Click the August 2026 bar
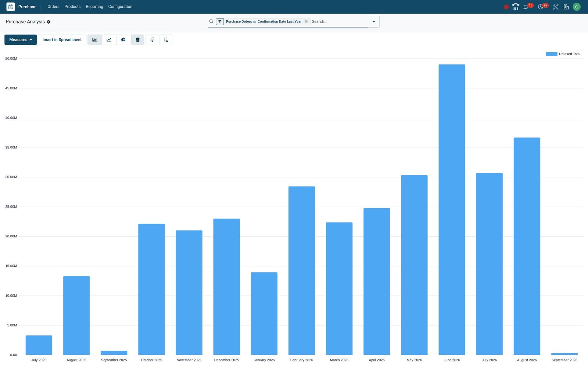 (527, 246)
